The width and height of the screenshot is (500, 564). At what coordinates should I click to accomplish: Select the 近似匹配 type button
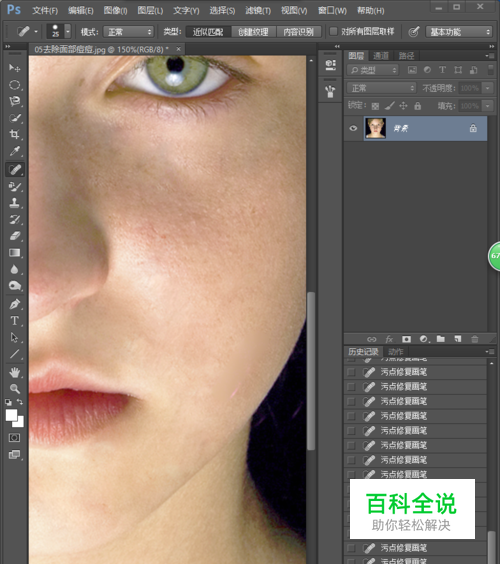tap(208, 32)
